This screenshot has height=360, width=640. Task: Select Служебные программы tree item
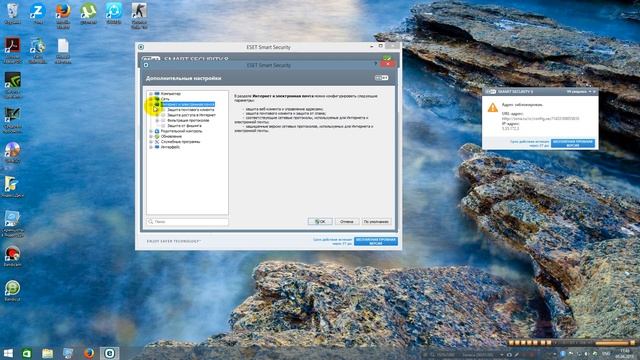point(180,142)
